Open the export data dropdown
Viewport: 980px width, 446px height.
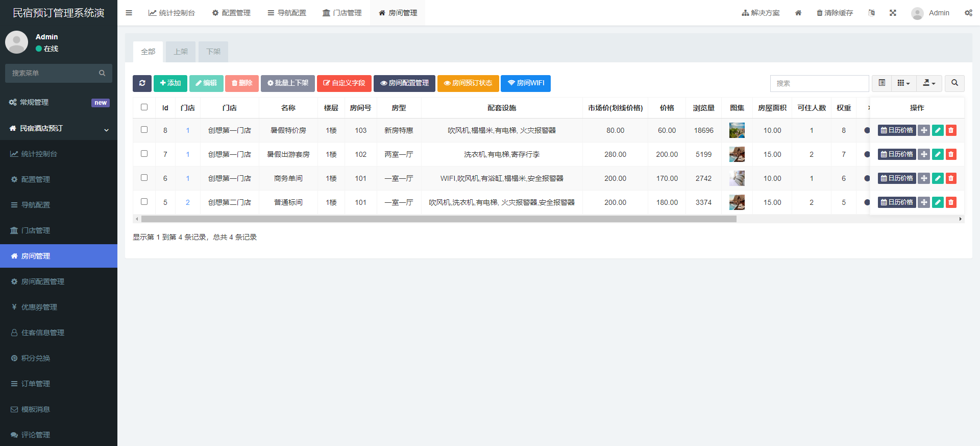tap(929, 83)
